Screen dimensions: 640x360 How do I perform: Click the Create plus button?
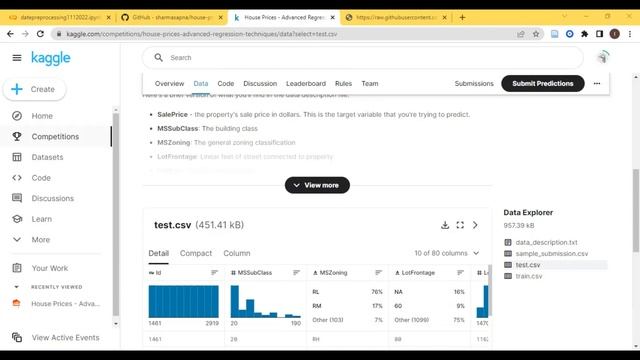34,89
